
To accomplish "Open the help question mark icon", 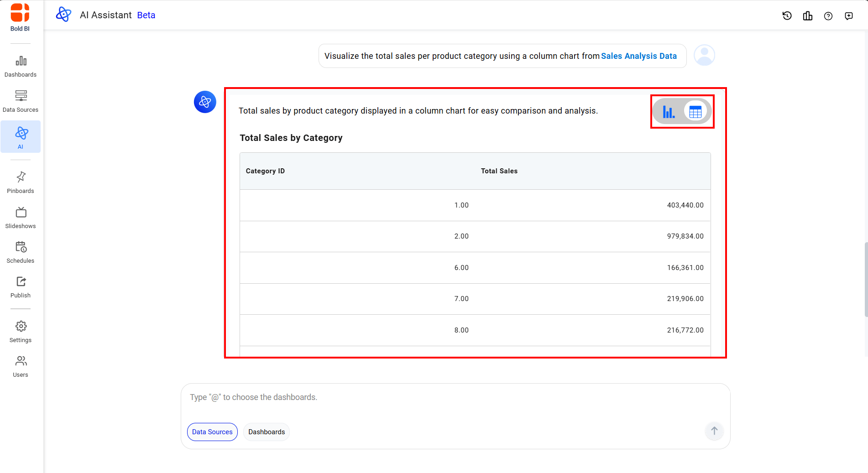I will click(x=828, y=16).
